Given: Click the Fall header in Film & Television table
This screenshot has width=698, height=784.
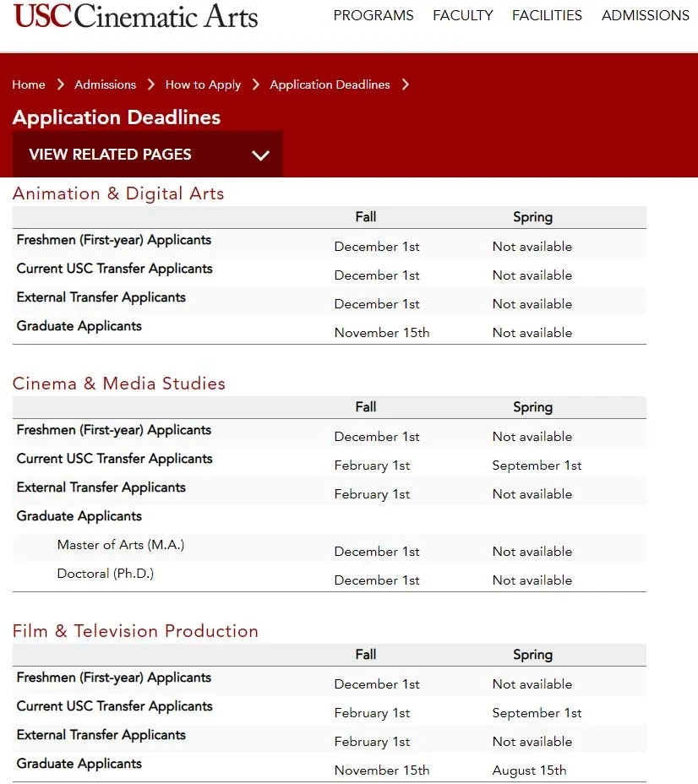Looking at the screenshot, I should (x=366, y=655).
